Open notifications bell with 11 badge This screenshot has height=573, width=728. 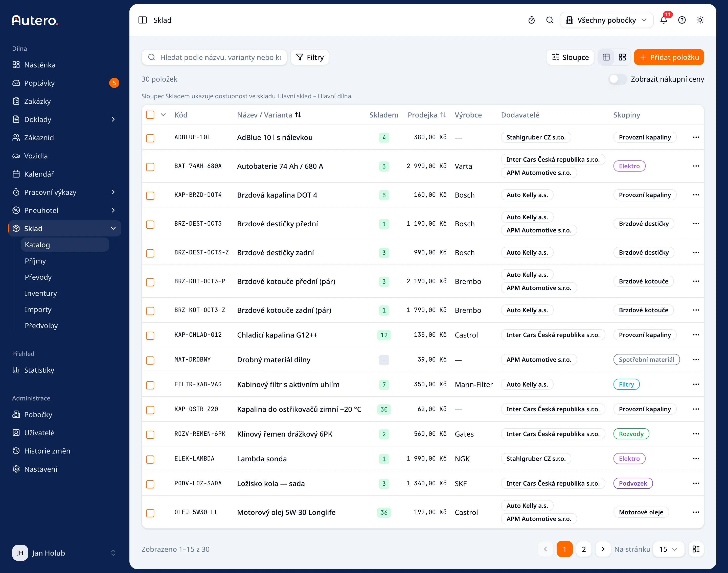click(664, 20)
